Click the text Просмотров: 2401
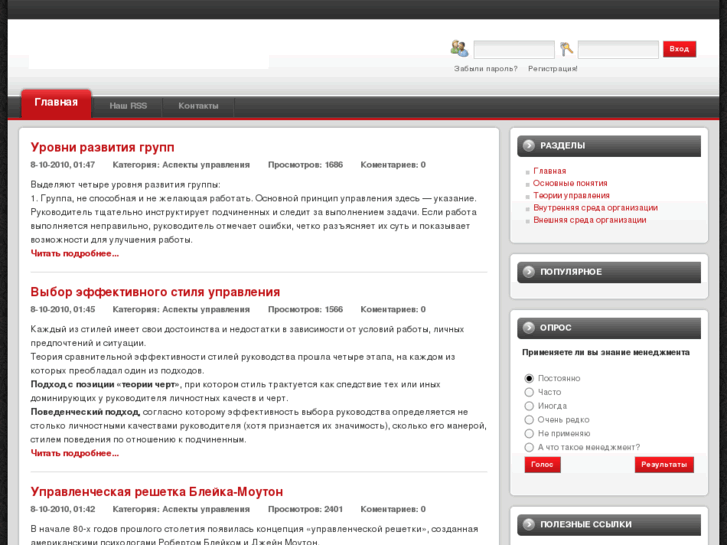 pos(306,509)
